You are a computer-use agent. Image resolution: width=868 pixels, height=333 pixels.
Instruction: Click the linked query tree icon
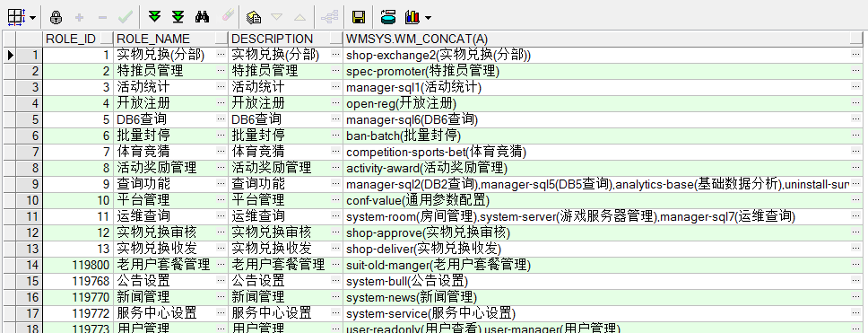click(329, 18)
